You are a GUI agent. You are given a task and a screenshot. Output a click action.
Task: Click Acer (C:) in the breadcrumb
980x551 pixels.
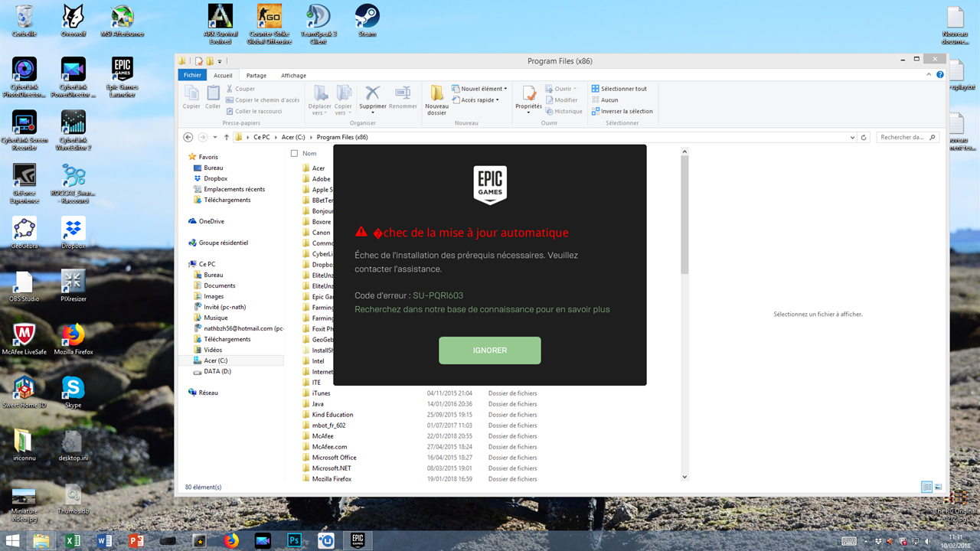[x=293, y=138]
